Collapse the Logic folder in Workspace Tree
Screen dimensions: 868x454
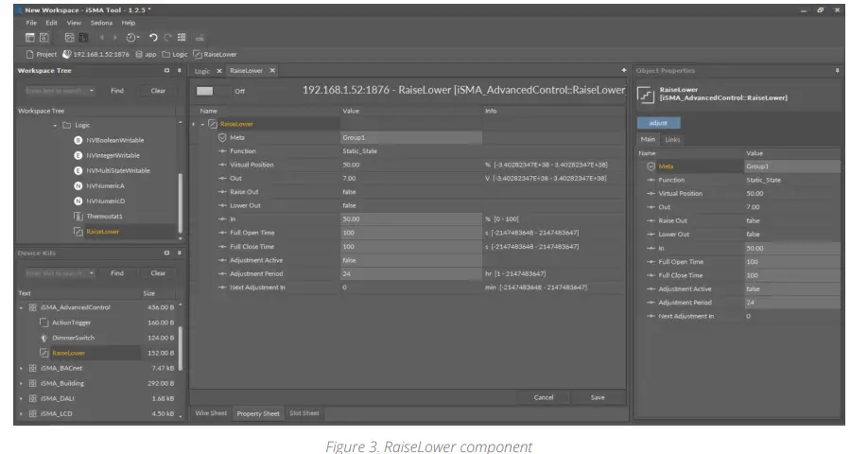coord(55,125)
